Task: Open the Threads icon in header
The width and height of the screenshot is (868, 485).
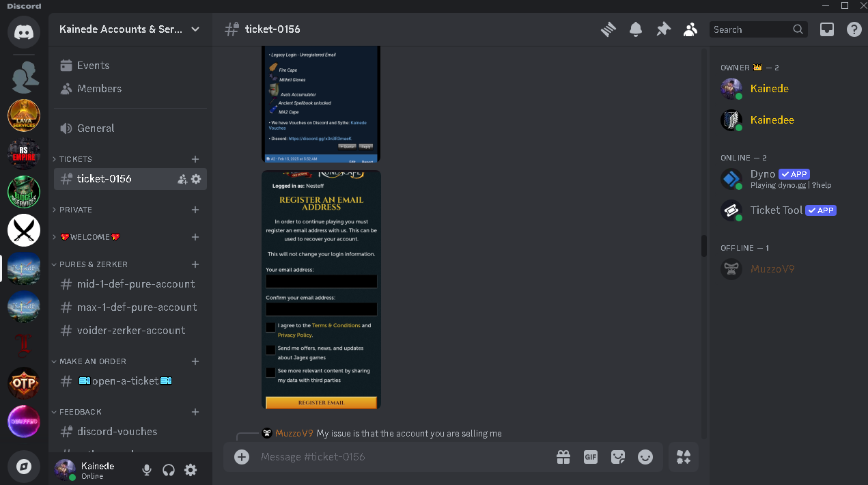Action: coord(608,29)
